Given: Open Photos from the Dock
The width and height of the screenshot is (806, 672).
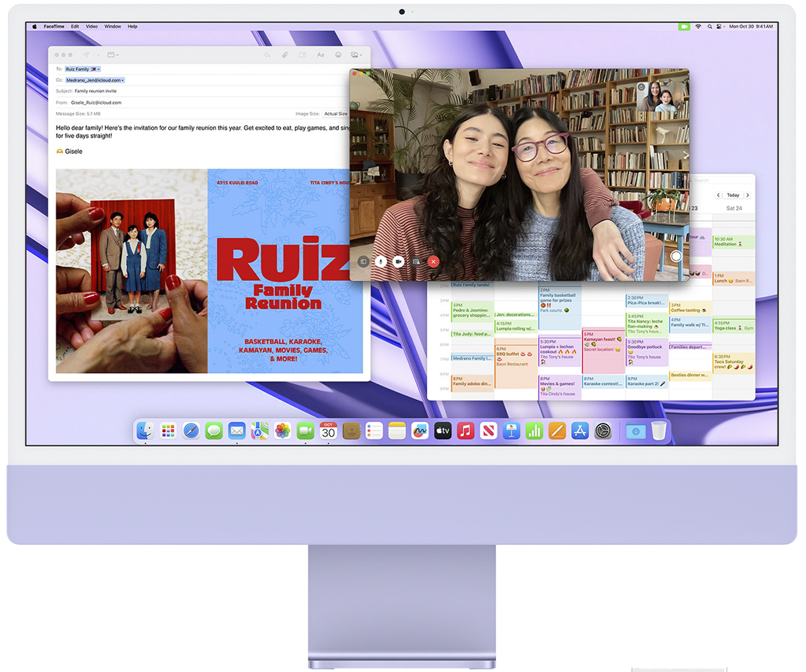Looking at the screenshot, I should pyautogui.click(x=282, y=431).
